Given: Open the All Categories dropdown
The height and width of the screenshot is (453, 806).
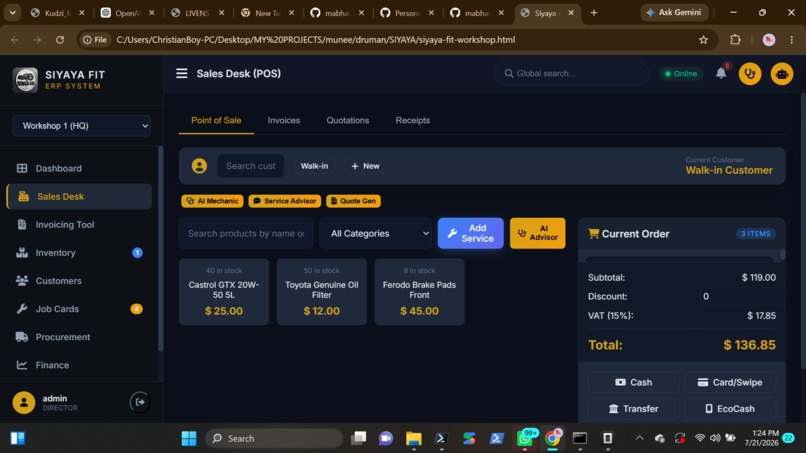Looking at the screenshot, I should click(x=376, y=233).
